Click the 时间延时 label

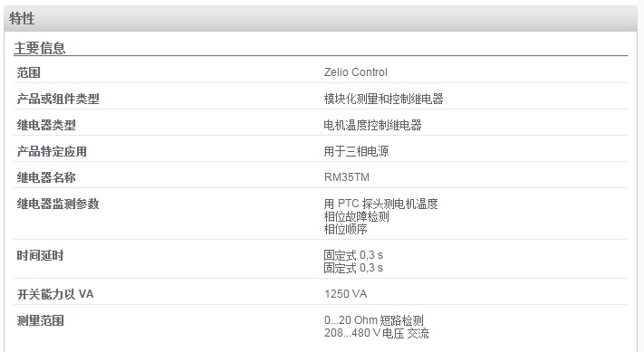click(x=40, y=255)
